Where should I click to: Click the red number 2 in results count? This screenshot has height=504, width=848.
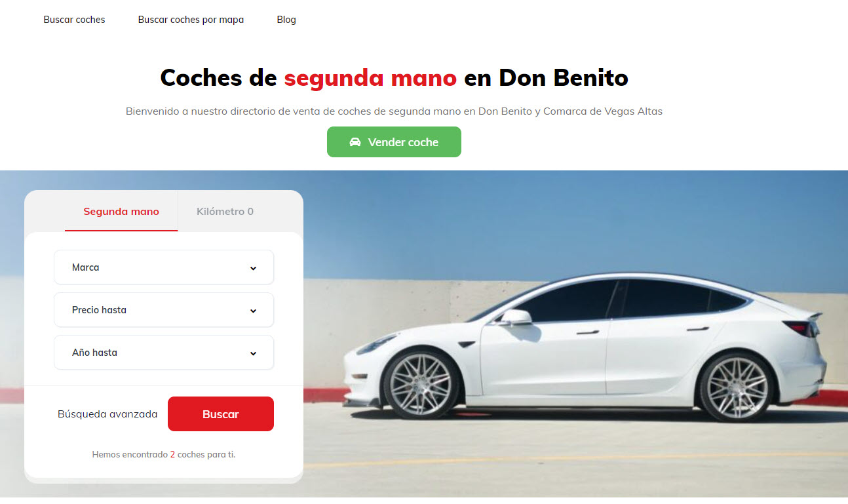click(172, 454)
